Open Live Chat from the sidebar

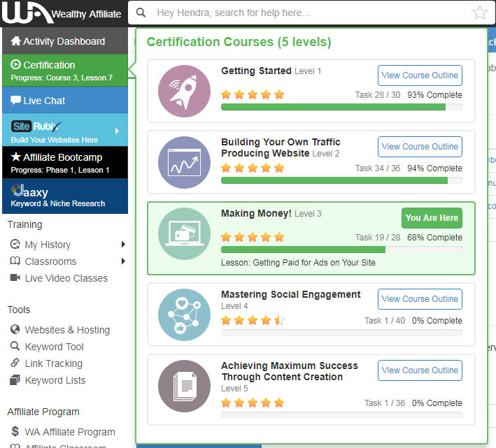click(65, 100)
